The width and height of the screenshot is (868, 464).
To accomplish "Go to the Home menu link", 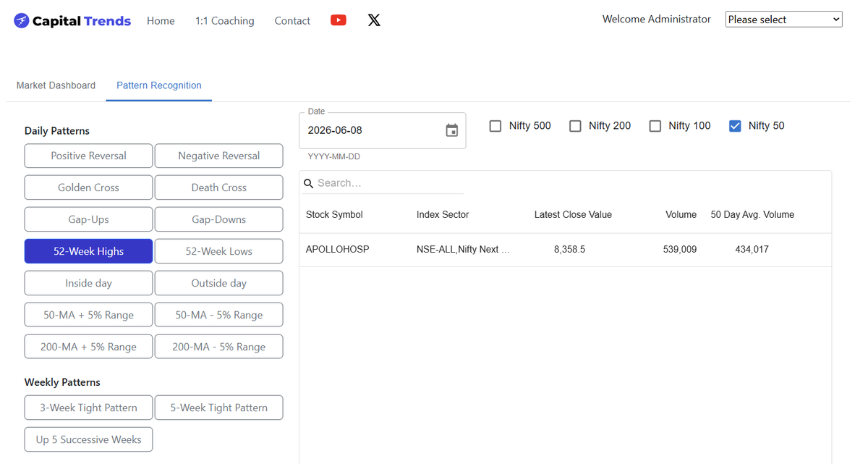I will click(x=161, y=21).
